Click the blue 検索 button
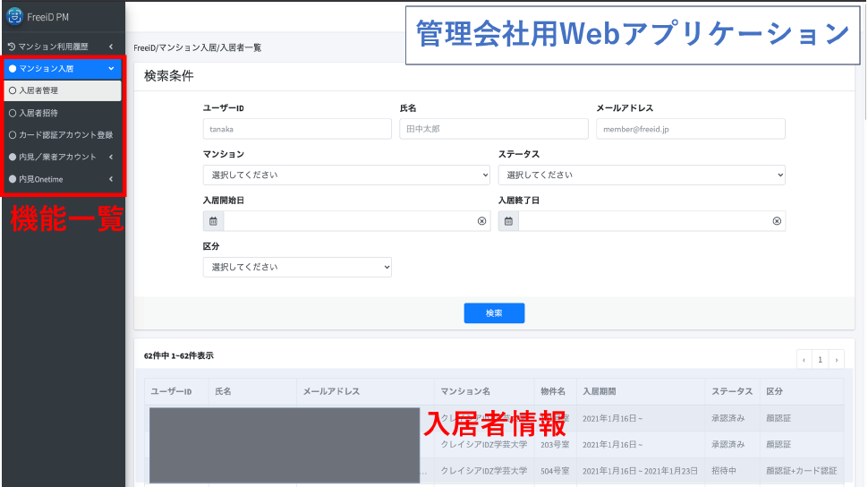This screenshot has width=868, height=487. point(494,313)
